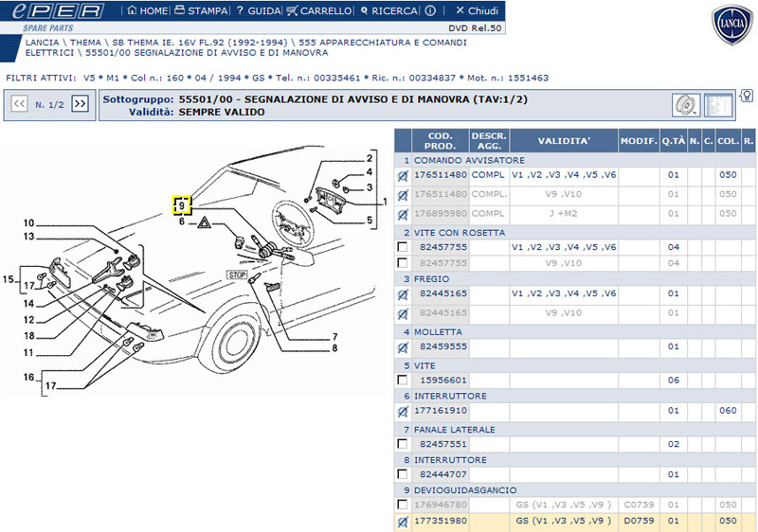Click the not-orderable icon for 82445165 V1-V6
Screen dimensions: 758x532
(403, 294)
